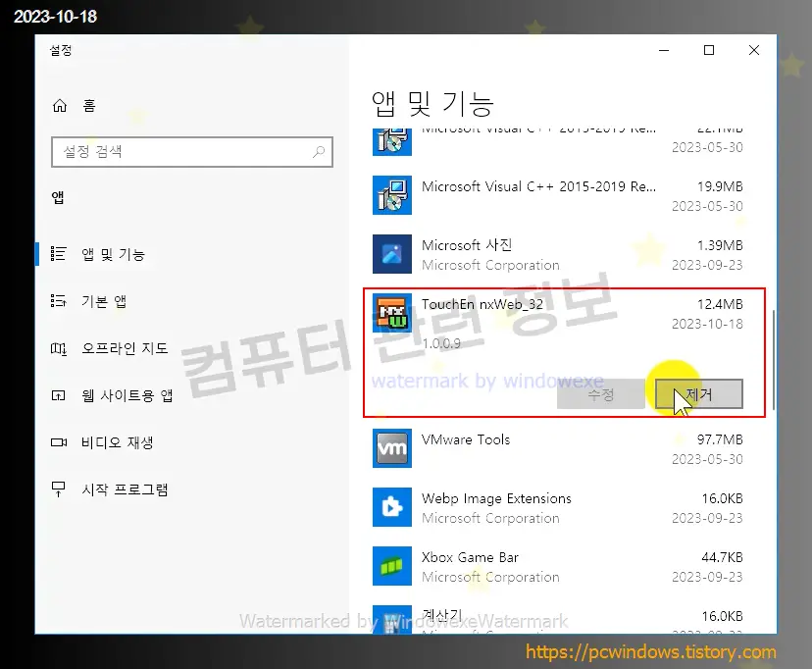Click the 기본 앱 icon

pos(59,301)
